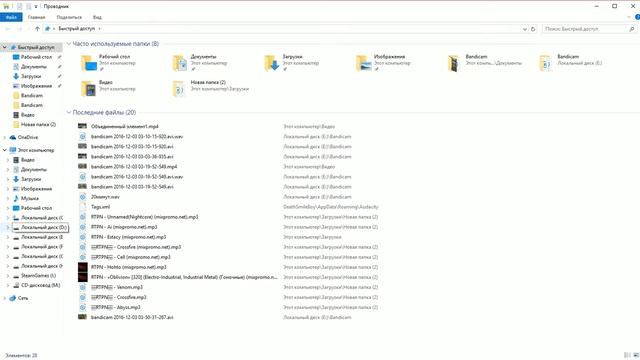Viewport: 640px width, 360px height.
Task: Open the Изображения folder tile in frequent folders
Action: pyautogui.click(x=383, y=62)
